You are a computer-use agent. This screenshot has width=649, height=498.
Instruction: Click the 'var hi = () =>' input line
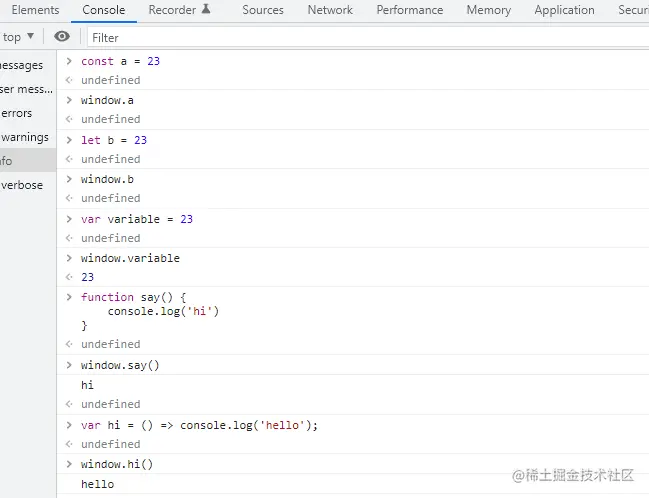pos(200,425)
